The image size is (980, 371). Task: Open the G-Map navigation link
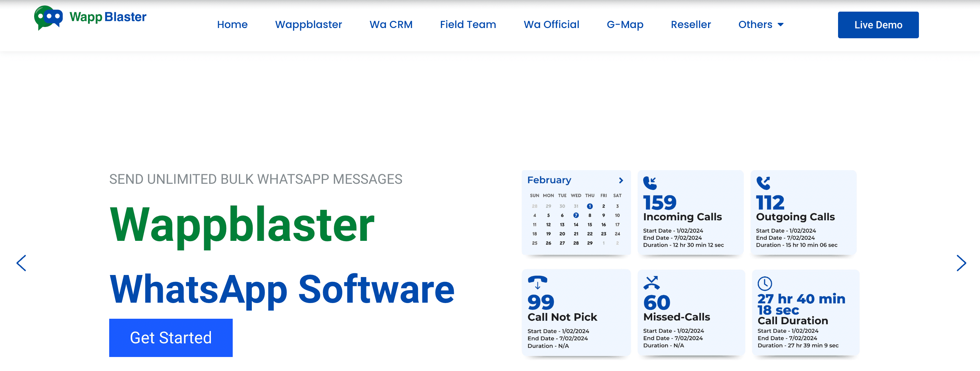tap(625, 24)
